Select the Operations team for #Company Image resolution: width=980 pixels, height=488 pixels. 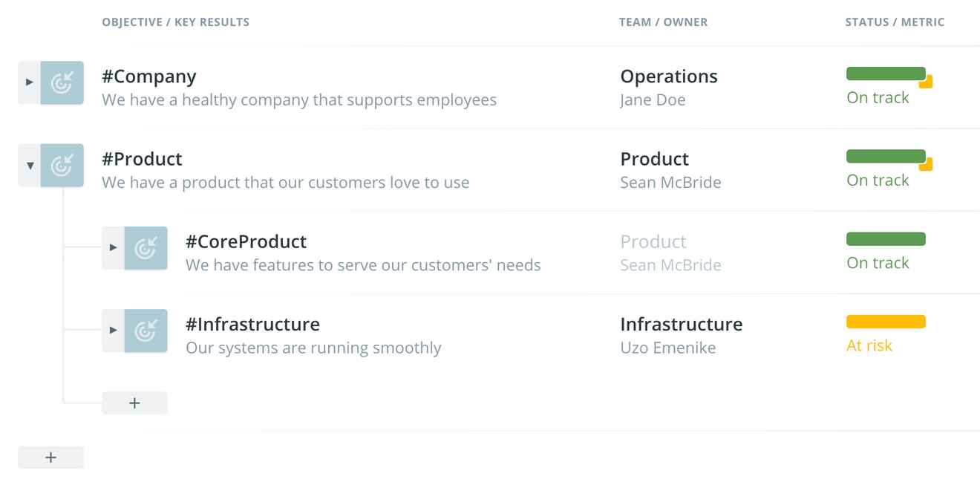[x=669, y=77]
